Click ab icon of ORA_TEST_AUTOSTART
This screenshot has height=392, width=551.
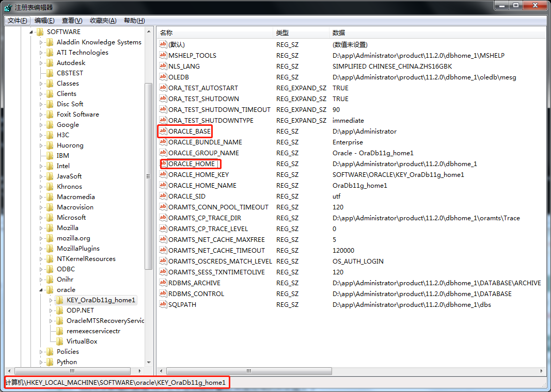click(163, 88)
